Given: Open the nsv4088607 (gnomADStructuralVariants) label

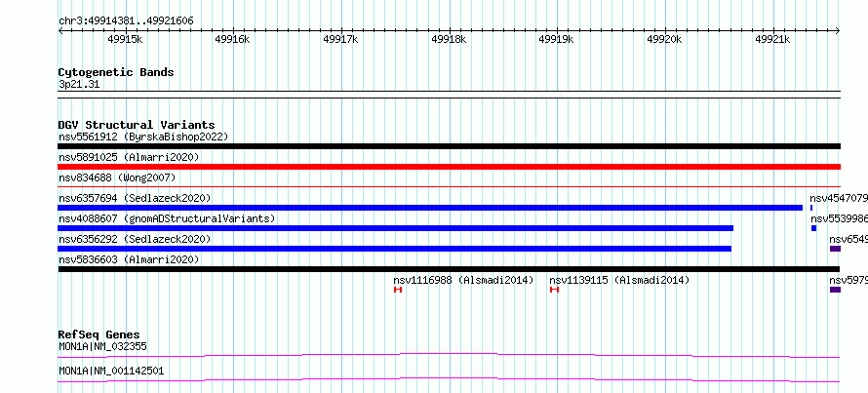Looking at the screenshot, I should click(167, 218).
